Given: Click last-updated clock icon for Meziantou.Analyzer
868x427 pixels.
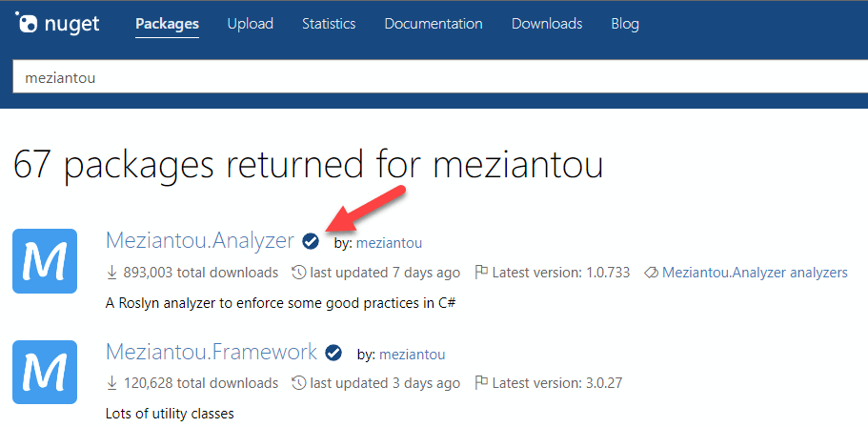Looking at the screenshot, I should (x=298, y=273).
